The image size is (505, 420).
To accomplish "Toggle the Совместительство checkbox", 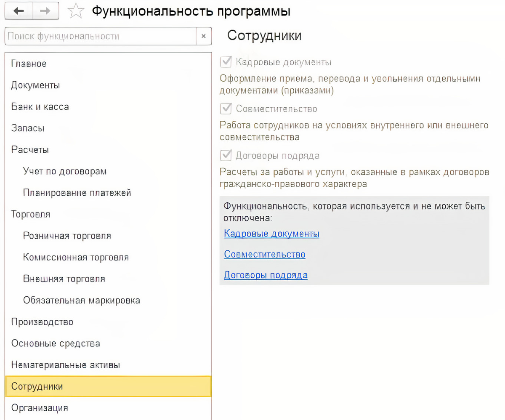I will (x=226, y=109).
